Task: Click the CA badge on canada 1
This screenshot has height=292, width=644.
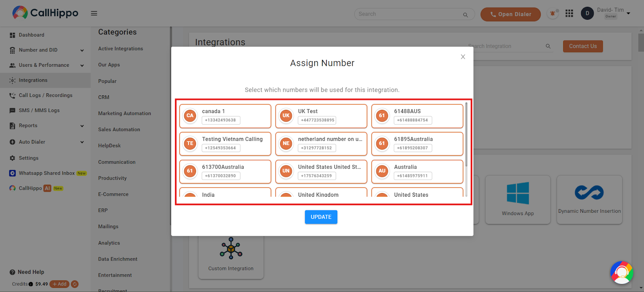Action: [190, 116]
